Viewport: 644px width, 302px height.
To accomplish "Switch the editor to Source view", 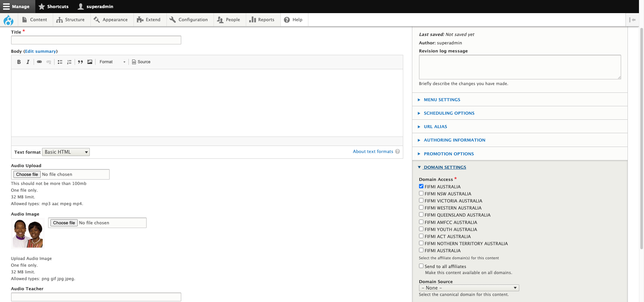I will (141, 62).
